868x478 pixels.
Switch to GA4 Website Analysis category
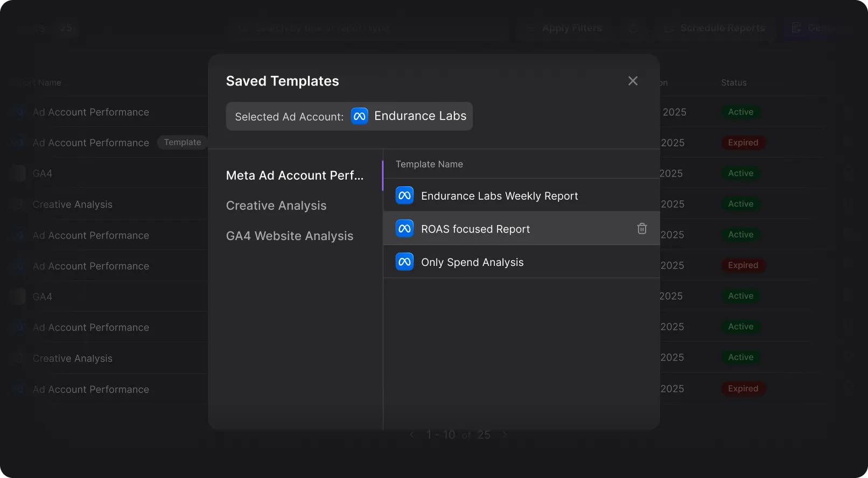coord(290,236)
